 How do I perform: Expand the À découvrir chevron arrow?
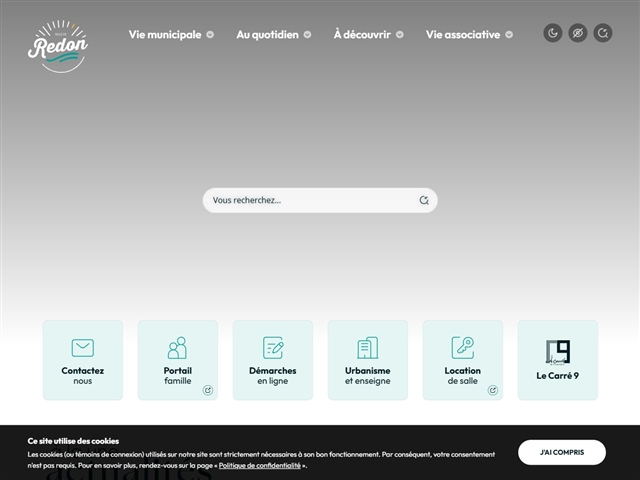tap(400, 35)
